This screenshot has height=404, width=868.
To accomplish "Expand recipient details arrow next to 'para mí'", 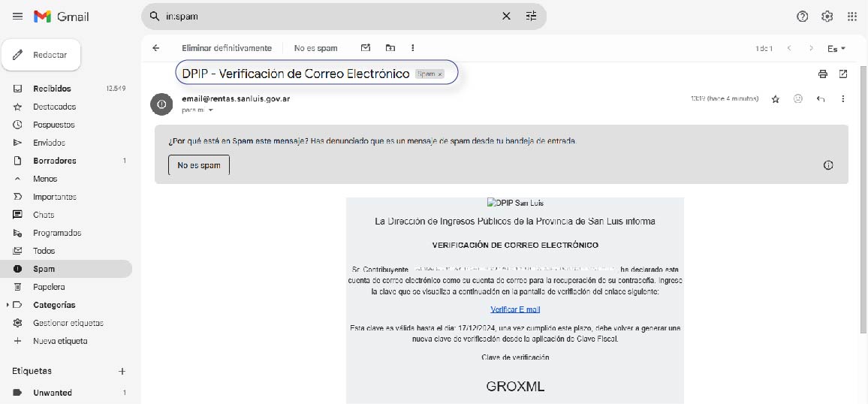I will click(x=211, y=110).
